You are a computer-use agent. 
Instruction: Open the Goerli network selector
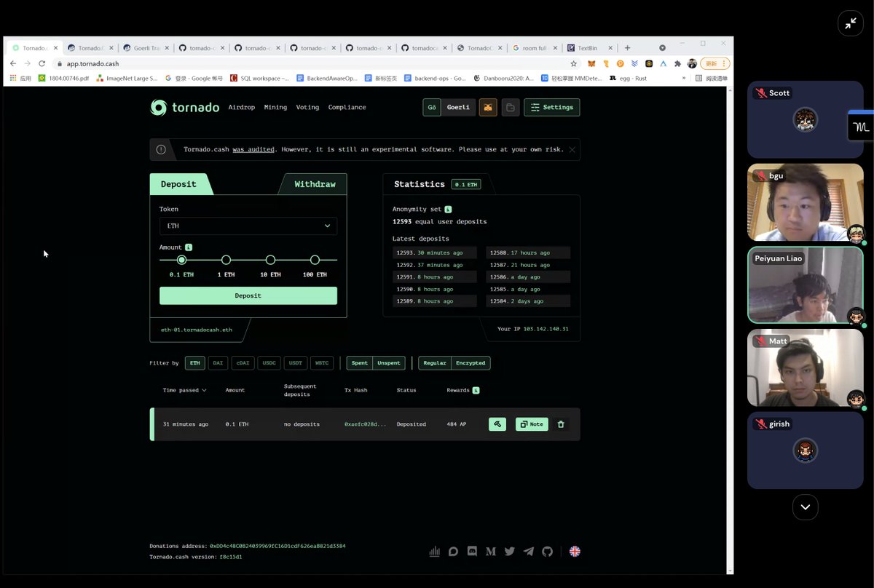point(449,107)
